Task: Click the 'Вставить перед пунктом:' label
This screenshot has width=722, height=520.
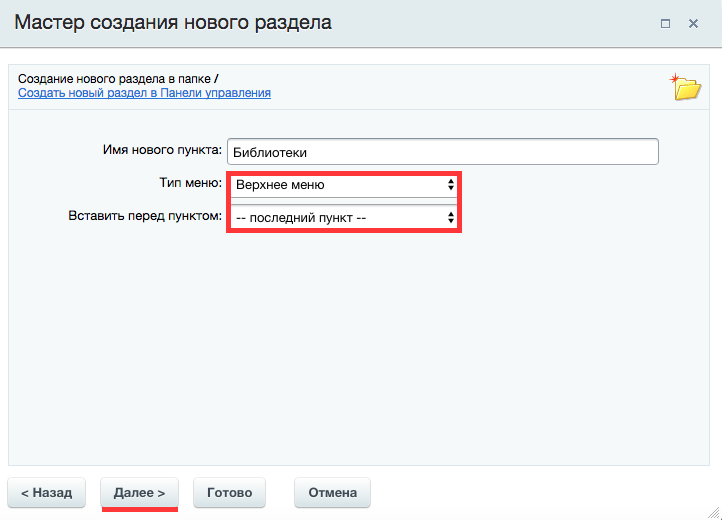Action: click(x=145, y=214)
